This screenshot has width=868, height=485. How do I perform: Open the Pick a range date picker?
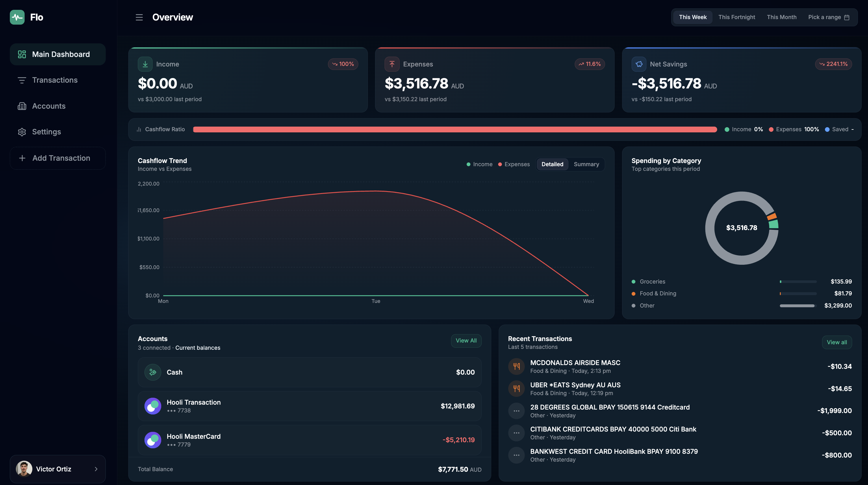829,17
